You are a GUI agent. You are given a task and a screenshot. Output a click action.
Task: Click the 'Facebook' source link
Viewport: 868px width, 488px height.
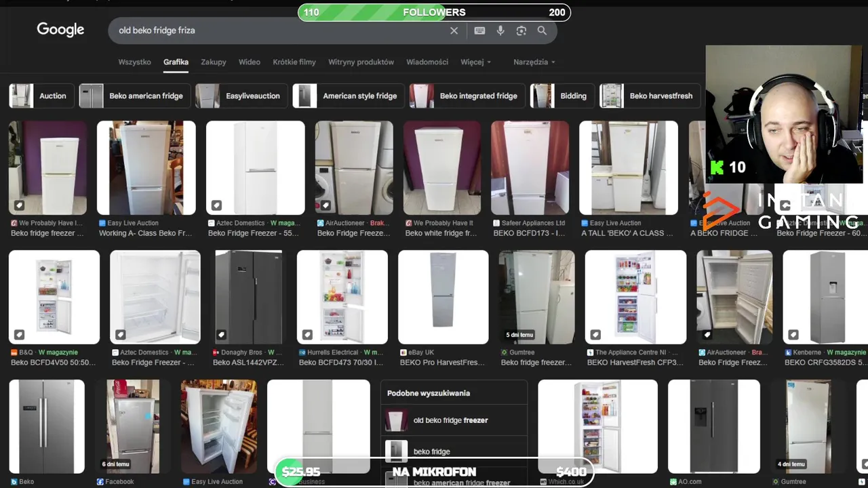pos(115,482)
